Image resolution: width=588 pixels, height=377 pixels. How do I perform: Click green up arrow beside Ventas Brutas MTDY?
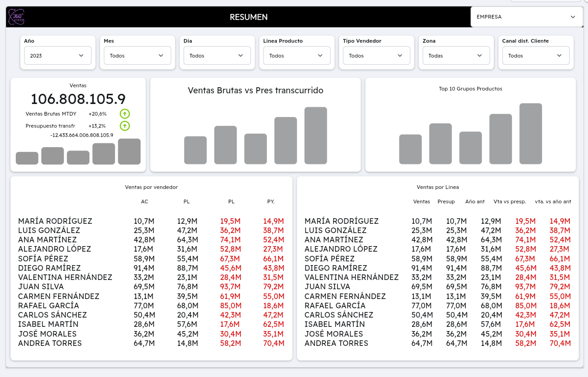124,114
